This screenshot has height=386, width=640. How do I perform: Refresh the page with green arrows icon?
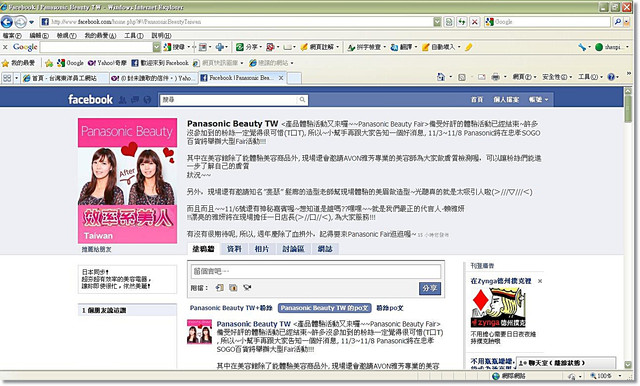462,22
